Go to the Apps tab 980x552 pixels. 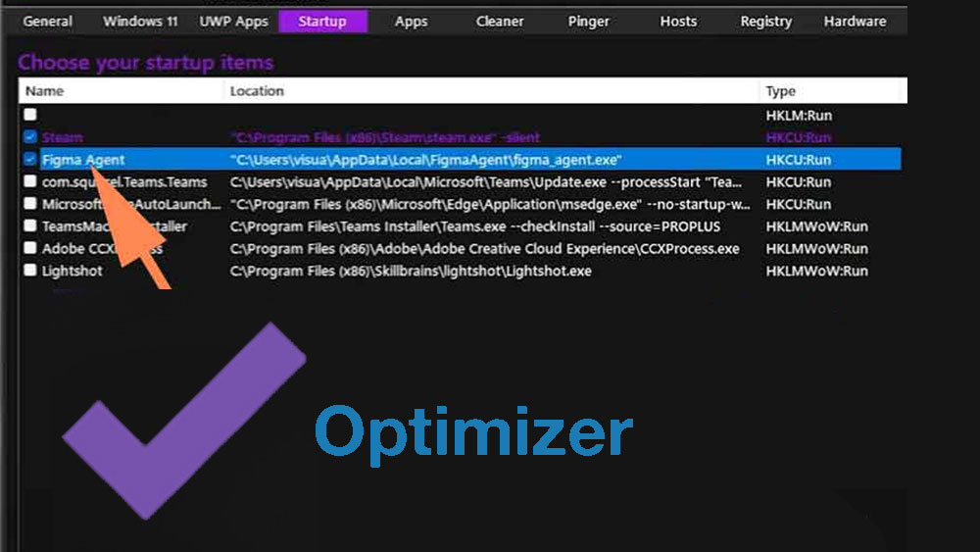pyautogui.click(x=412, y=22)
